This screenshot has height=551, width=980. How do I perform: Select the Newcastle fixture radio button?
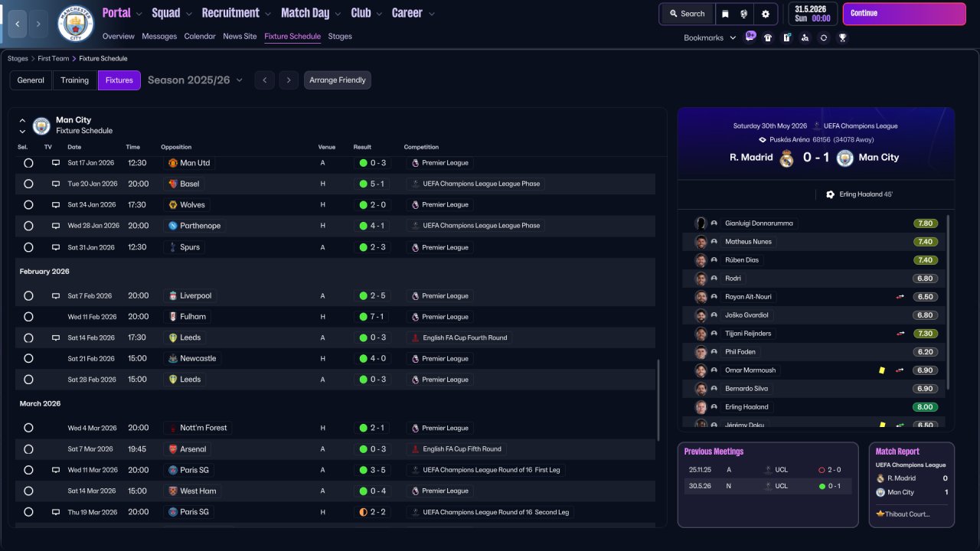point(28,358)
